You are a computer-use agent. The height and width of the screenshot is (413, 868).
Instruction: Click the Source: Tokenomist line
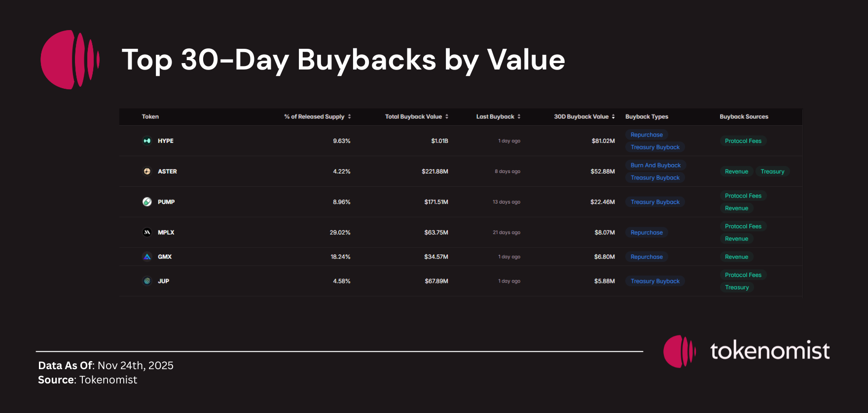point(87,380)
